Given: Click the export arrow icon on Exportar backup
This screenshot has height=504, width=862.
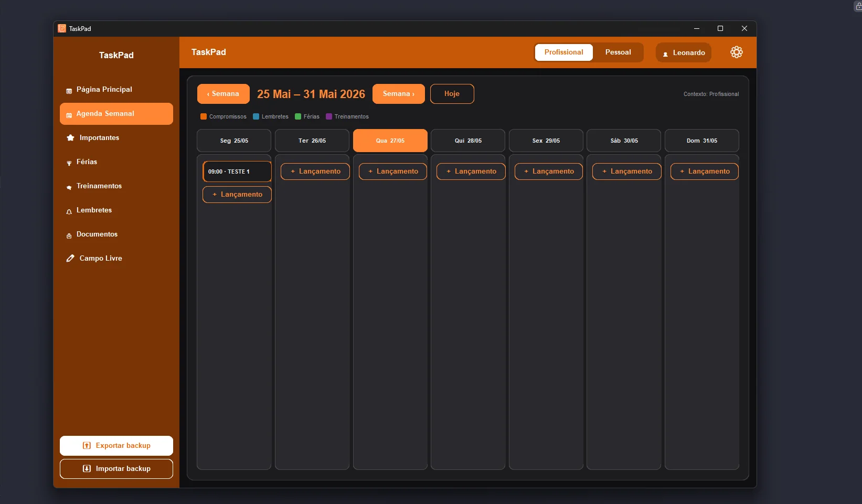Looking at the screenshot, I should point(87,446).
